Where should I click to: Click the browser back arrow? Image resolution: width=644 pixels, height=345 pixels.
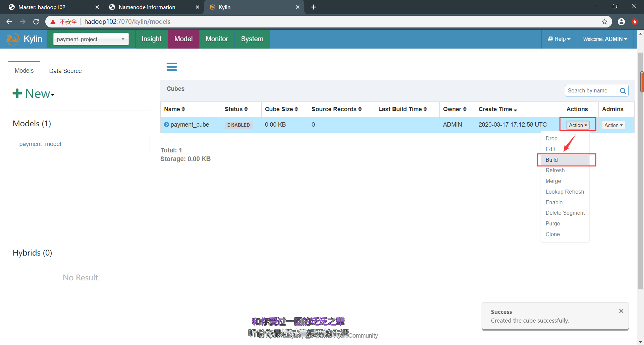9,22
